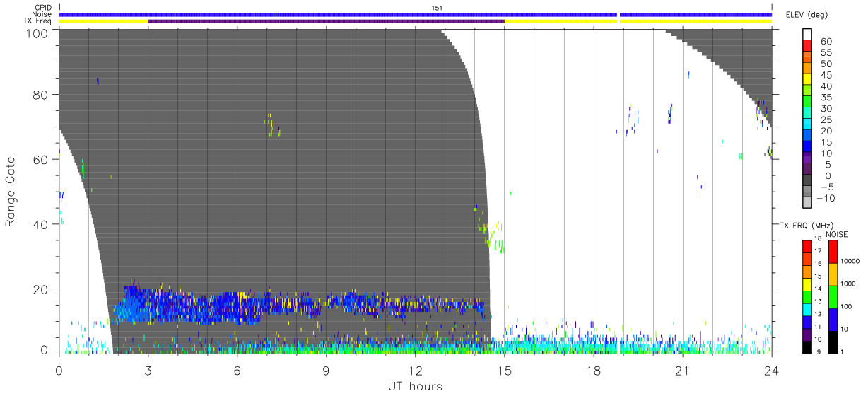The width and height of the screenshot is (868, 401).
Task: Click the NOISE legend title
Action: coord(836,234)
